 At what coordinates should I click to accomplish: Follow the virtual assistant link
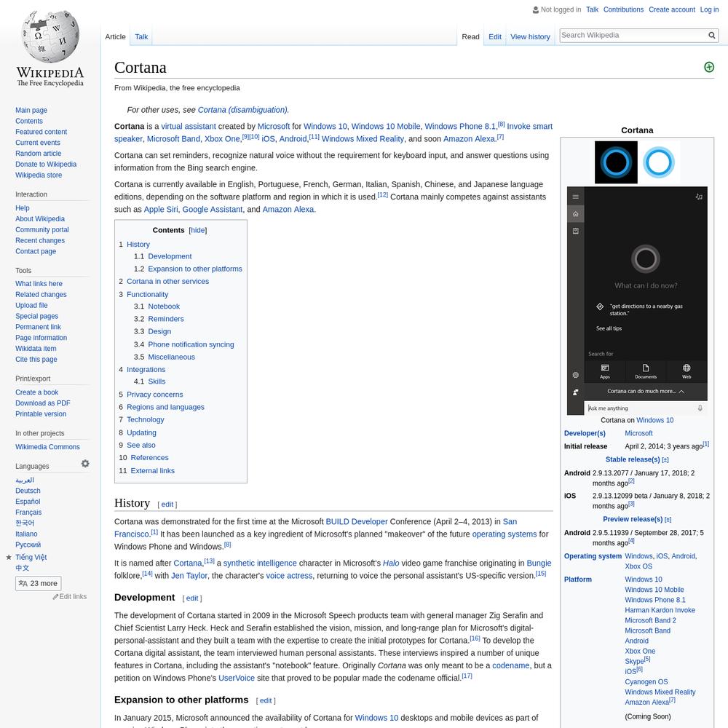click(x=189, y=126)
